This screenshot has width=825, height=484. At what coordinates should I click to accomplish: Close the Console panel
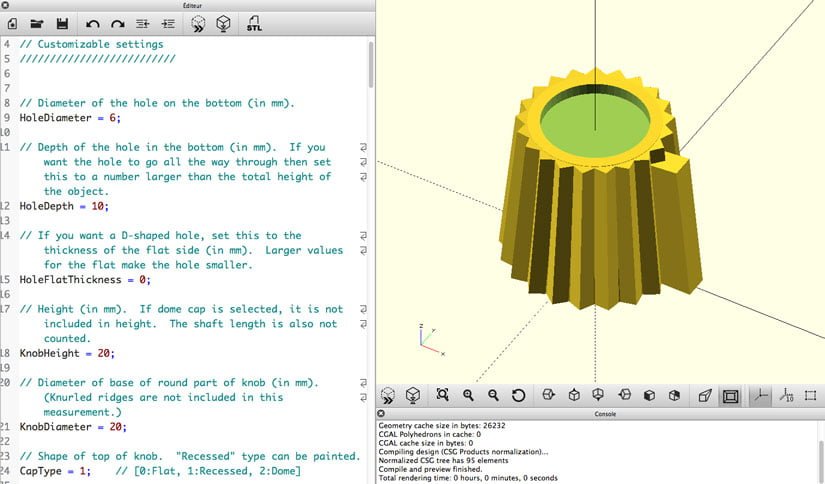tap(381, 414)
